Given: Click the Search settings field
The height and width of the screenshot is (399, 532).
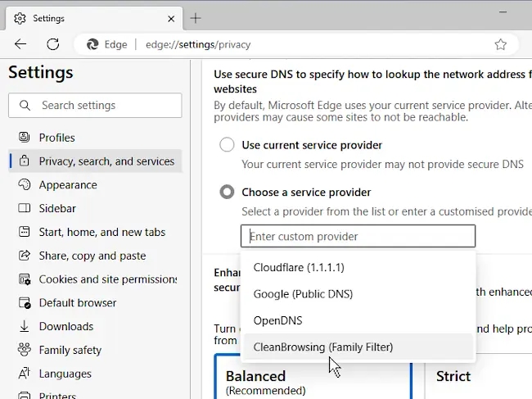Looking at the screenshot, I should click(x=95, y=105).
